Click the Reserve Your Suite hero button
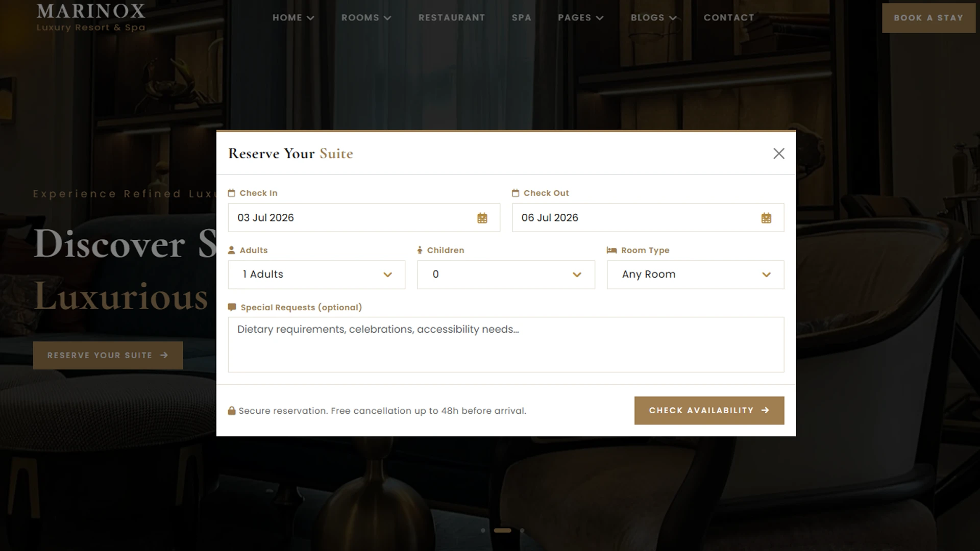Viewport: 980px width, 551px height. (x=108, y=355)
